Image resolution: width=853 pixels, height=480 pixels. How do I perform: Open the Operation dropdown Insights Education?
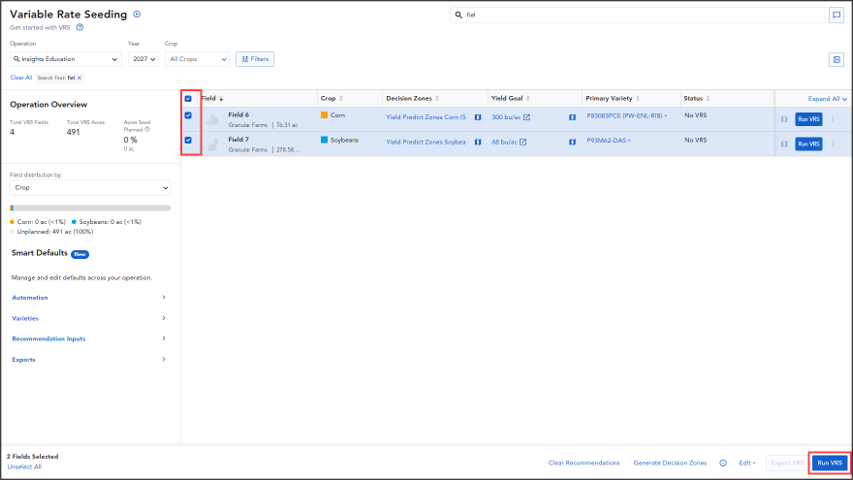[65, 59]
